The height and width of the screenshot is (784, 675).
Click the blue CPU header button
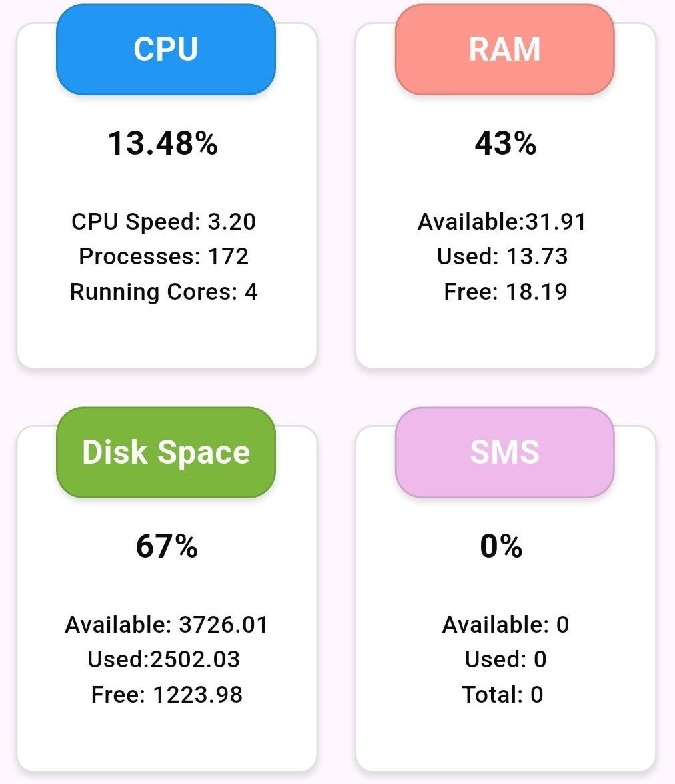[x=166, y=49]
